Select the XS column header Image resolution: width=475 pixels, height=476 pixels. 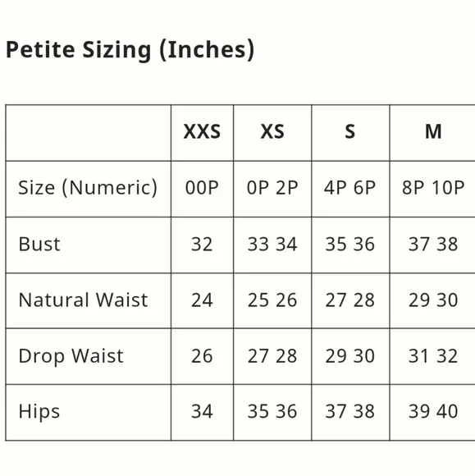[x=272, y=132]
